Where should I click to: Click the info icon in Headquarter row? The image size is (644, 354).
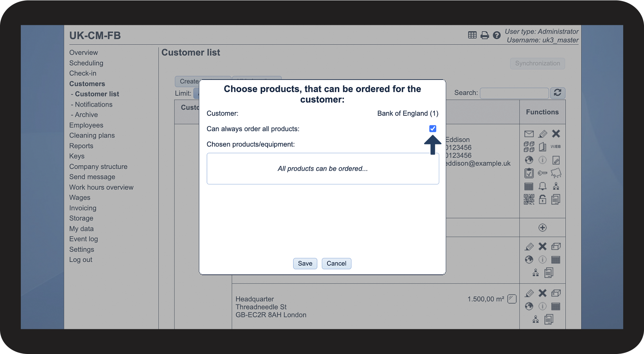pyautogui.click(x=543, y=306)
